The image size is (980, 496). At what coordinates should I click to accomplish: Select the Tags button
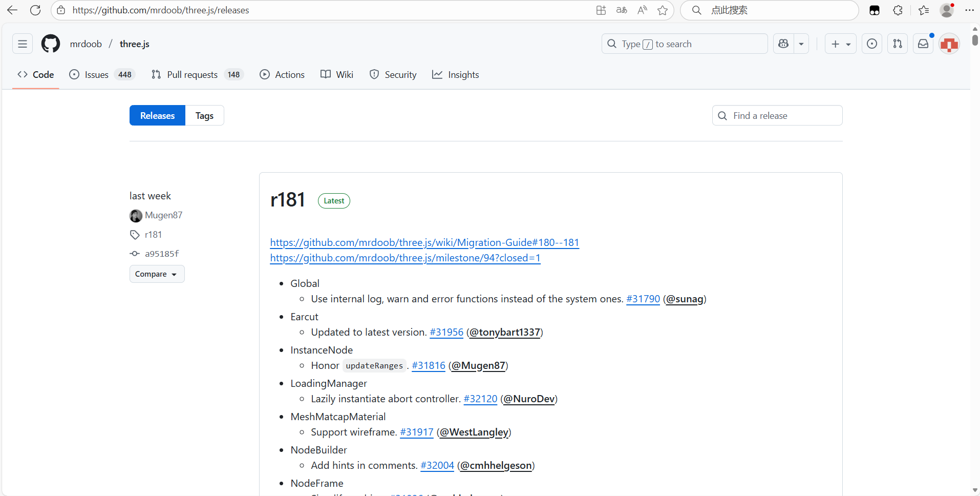click(x=204, y=116)
